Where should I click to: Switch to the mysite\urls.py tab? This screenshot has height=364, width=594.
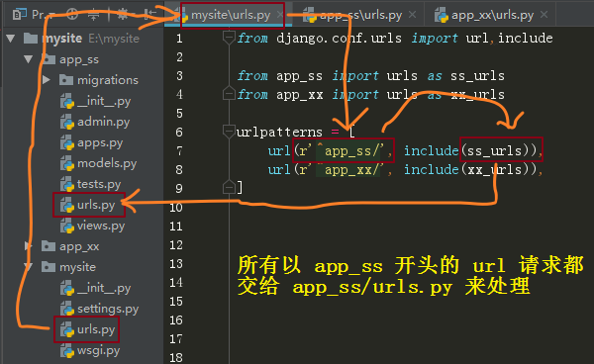pyautogui.click(x=231, y=15)
